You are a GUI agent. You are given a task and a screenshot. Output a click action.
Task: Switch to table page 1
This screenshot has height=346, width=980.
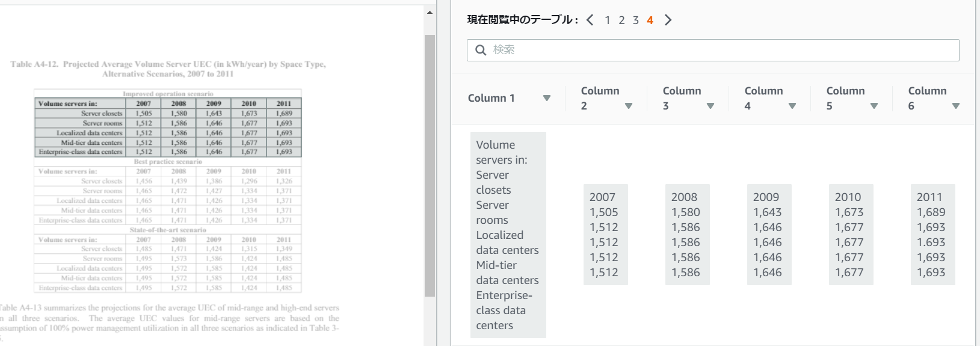[x=608, y=20]
